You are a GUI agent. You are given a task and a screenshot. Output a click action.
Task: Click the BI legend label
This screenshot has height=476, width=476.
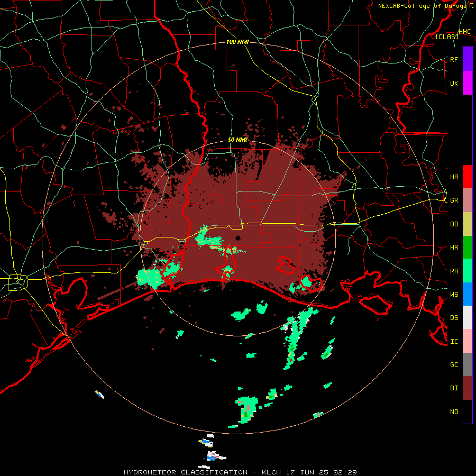[454, 388]
